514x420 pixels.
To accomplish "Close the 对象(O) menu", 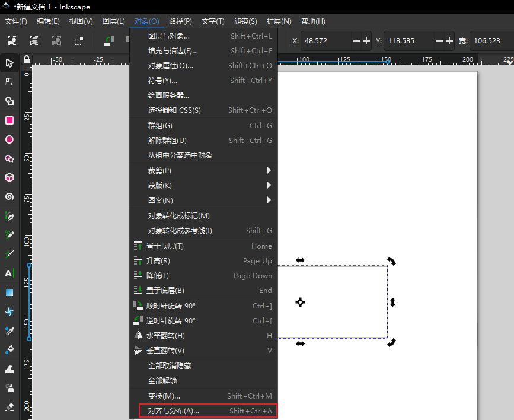I will click(x=146, y=21).
